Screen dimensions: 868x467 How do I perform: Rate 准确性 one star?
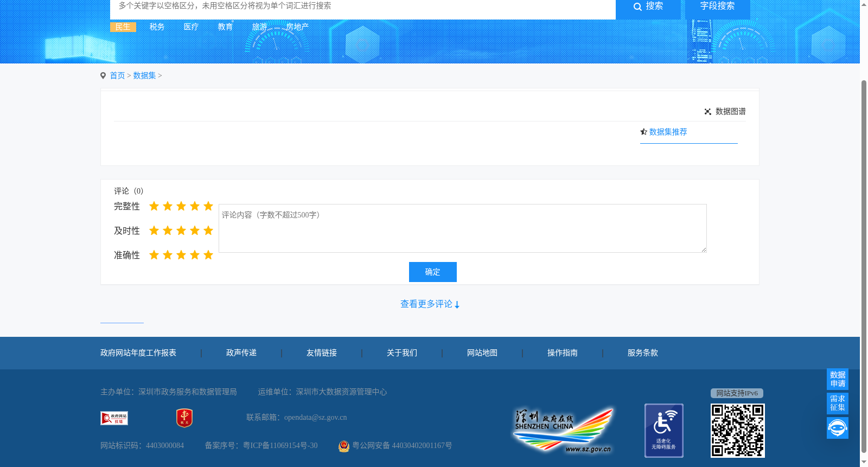pos(154,255)
